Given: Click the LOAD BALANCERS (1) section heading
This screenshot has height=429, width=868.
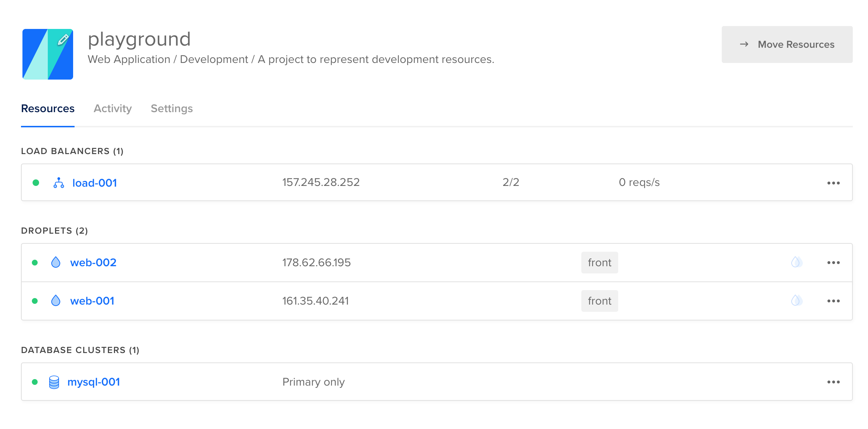Looking at the screenshot, I should pyautogui.click(x=72, y=151).
